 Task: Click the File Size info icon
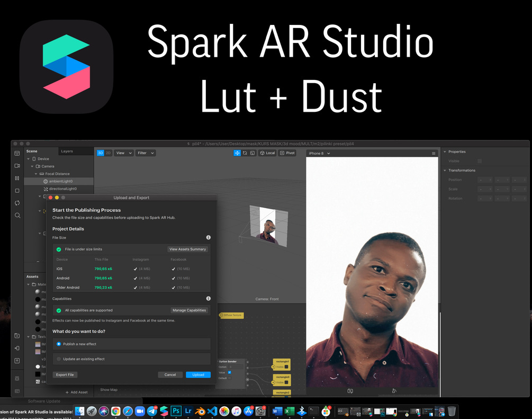click(209, 237)
